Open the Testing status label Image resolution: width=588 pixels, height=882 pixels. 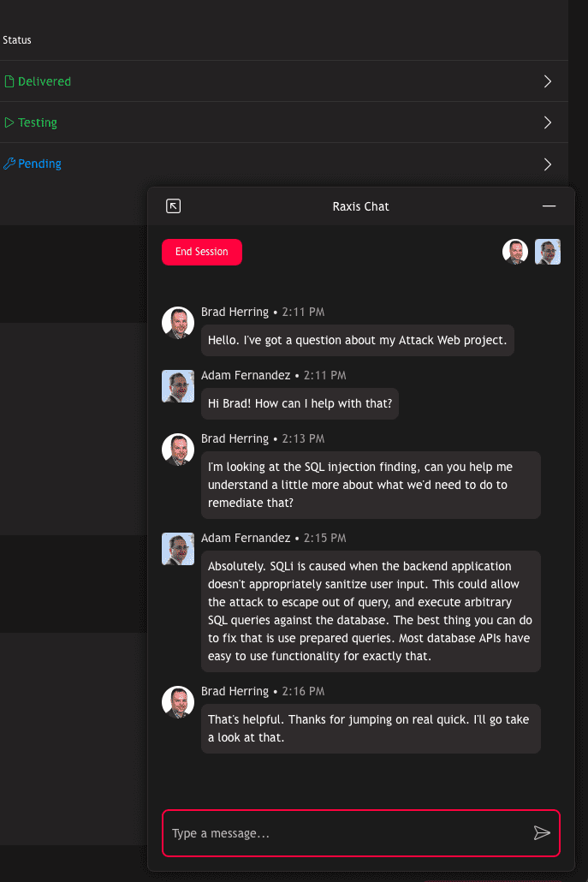[38, 123]
